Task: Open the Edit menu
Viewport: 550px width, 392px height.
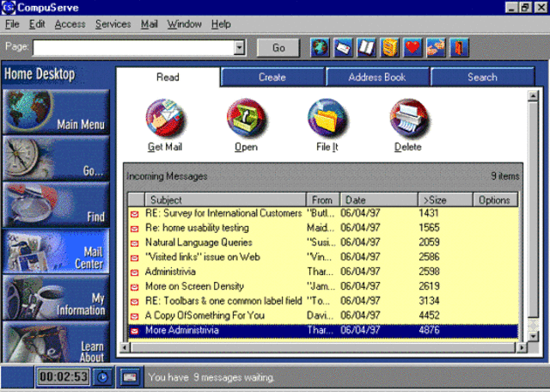Action: point(37,24)
